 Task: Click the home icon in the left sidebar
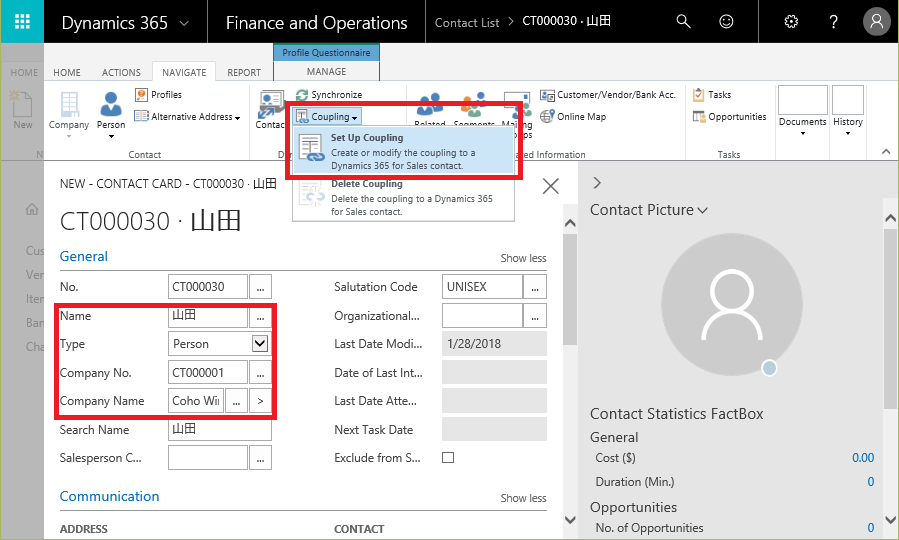coord(32,209)
